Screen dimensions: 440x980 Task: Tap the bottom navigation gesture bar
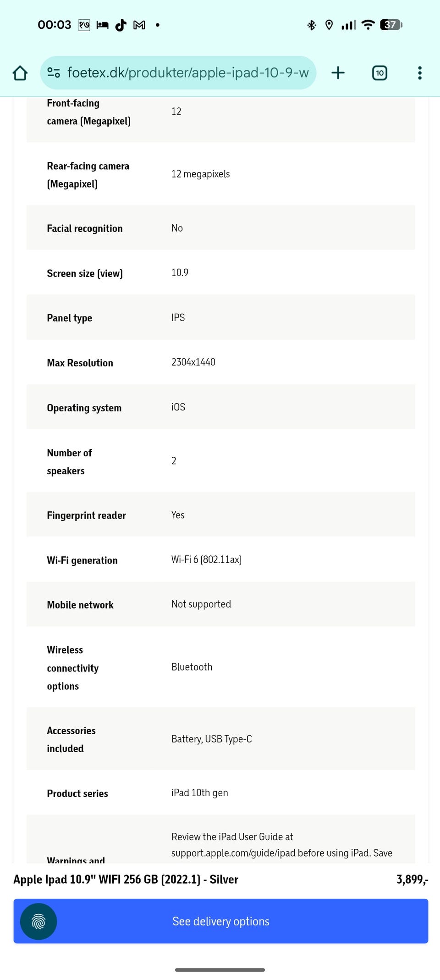tap(220, 969)
